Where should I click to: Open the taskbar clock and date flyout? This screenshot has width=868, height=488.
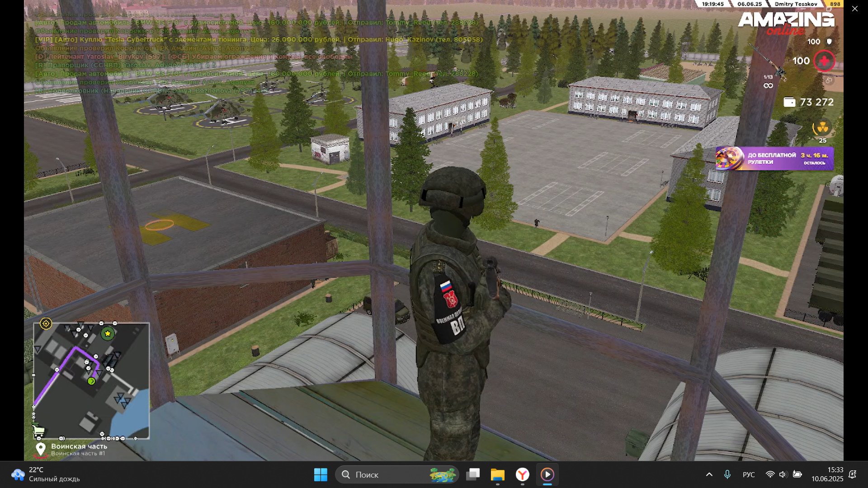[827, 474]
